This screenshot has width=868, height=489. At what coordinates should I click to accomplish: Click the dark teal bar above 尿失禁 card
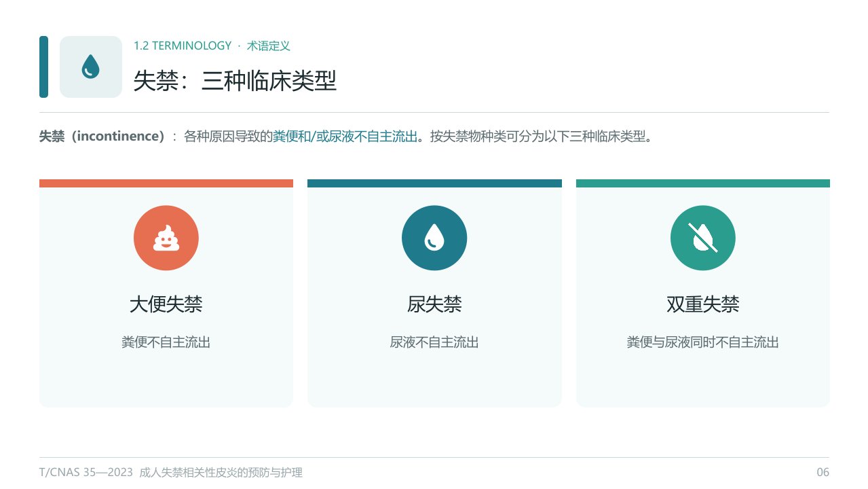(x=434, y=183)
